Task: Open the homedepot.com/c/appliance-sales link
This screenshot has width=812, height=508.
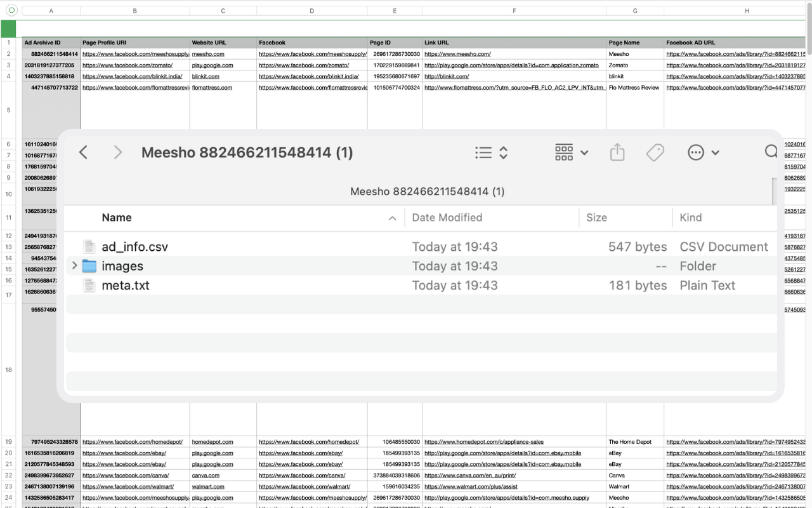Action: click(483, 442)
